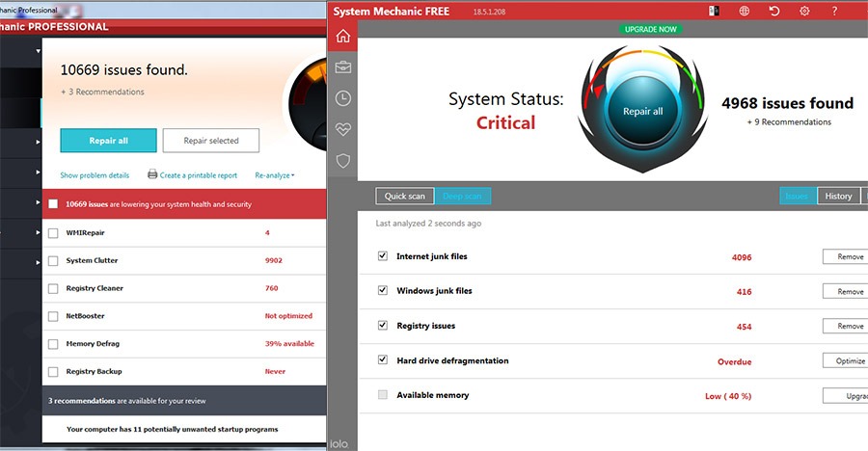
Task: Click the NetBooster 'Not optimized' status
Action: tap(288, 315)
